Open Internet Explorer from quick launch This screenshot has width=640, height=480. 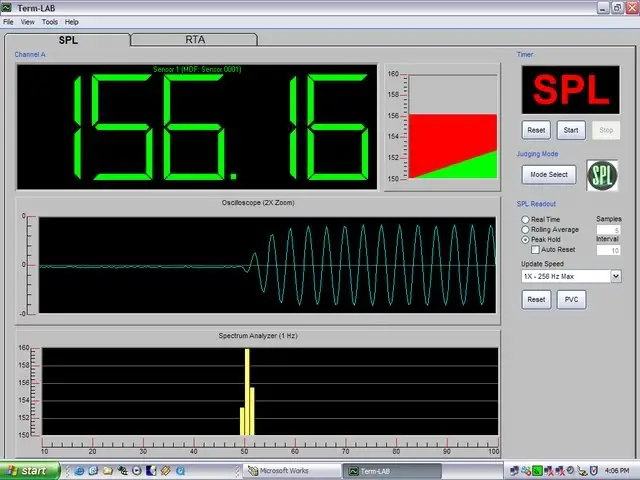click(79, 471)
